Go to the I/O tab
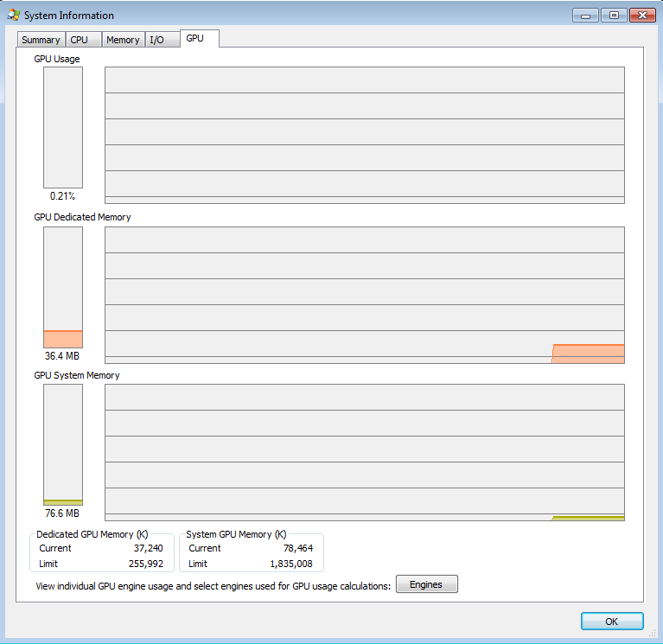The image size is (663, 644). [156, 40]
